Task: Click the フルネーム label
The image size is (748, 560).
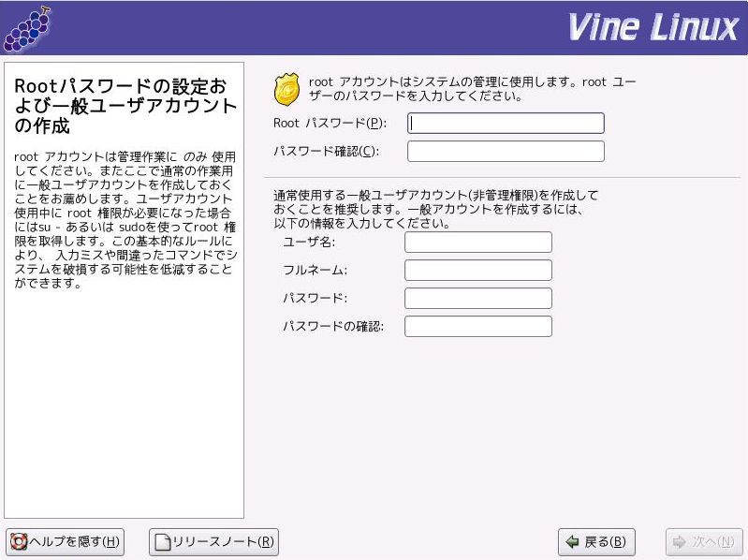Action: click(x=315, y=270)
